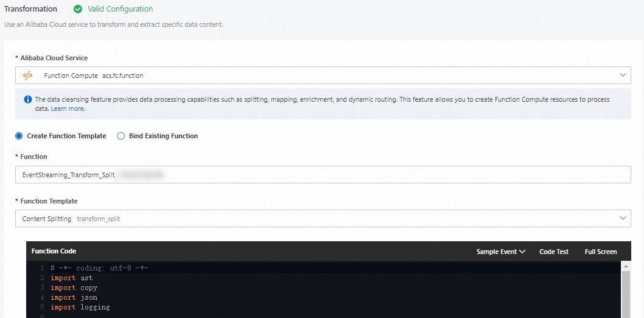Click the Function Compute service icon
This screenshot has width=644, height=318.
(27, 76)
